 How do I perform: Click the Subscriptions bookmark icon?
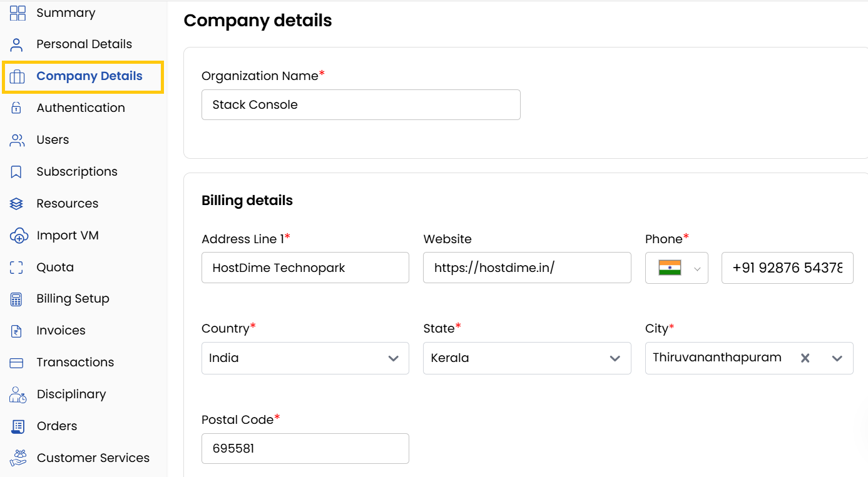coord(18,171)
